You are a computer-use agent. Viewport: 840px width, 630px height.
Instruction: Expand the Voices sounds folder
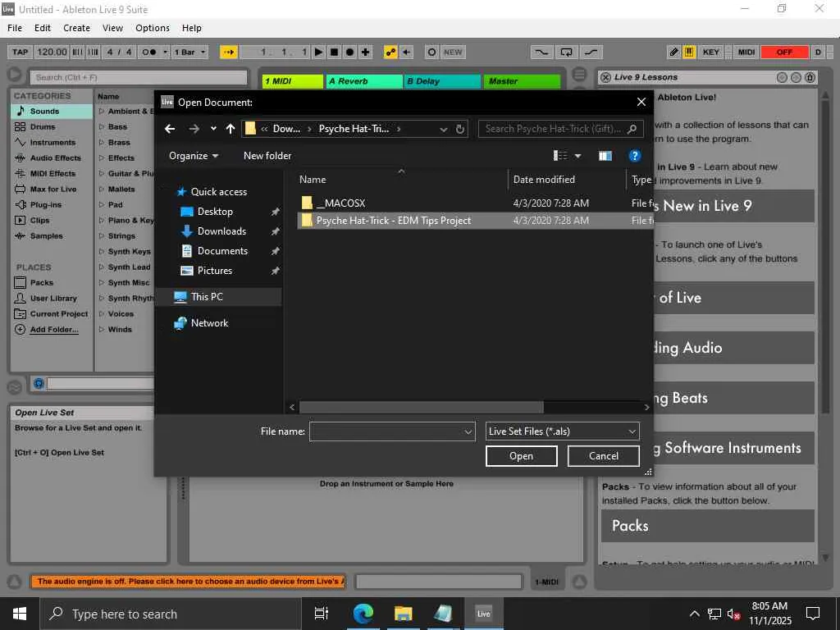tap(102, 313)
